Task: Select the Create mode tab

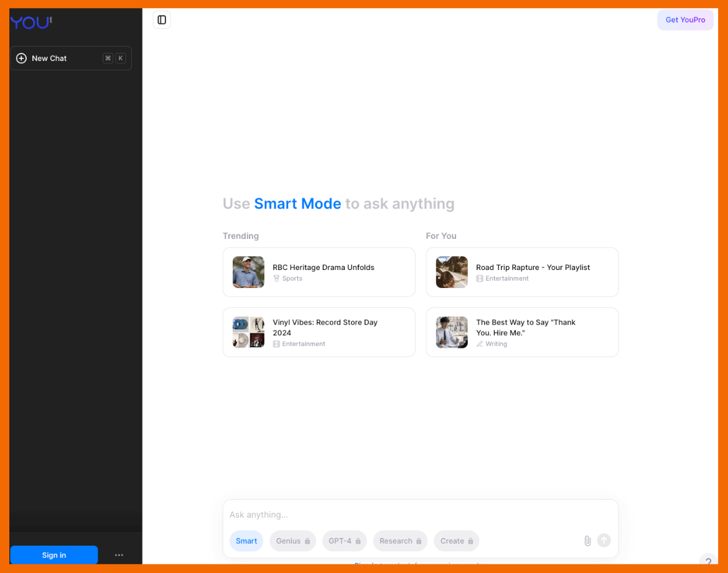Action: click(452, 541)
